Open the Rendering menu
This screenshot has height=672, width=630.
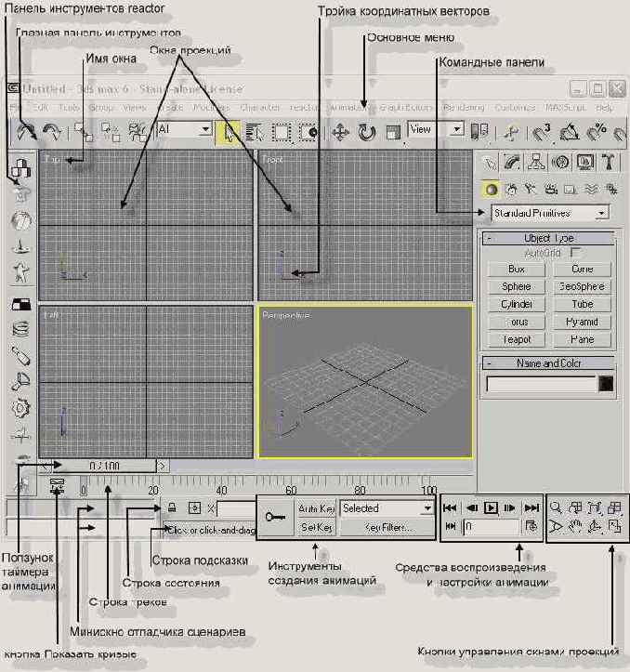pyautogui.click(x=463, y=108)
